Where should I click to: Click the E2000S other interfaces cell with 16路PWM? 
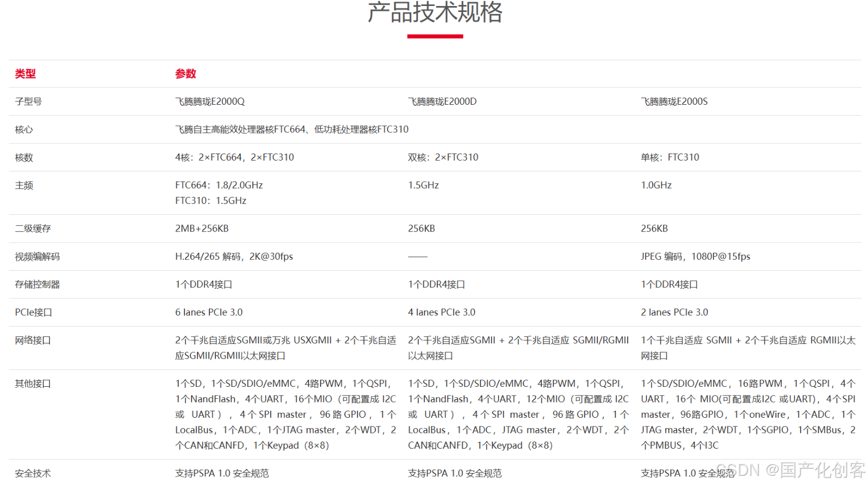tap(749, 414)
